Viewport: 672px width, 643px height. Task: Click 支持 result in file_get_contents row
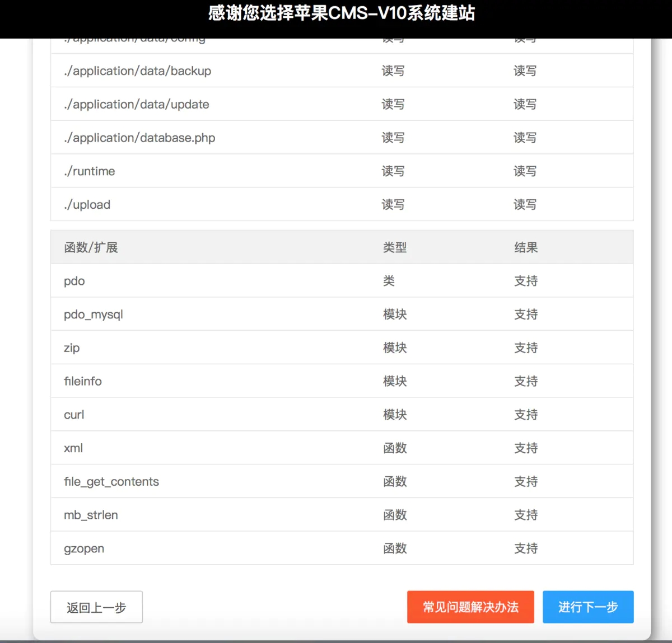[x=526, y=482]
